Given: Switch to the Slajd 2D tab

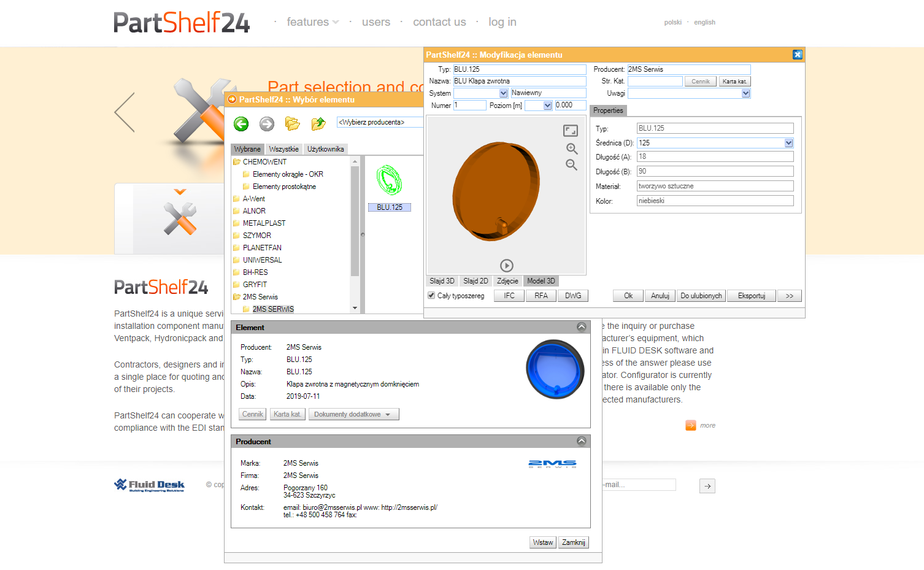Looking at the screenshot, I should (x=475, y=281).
